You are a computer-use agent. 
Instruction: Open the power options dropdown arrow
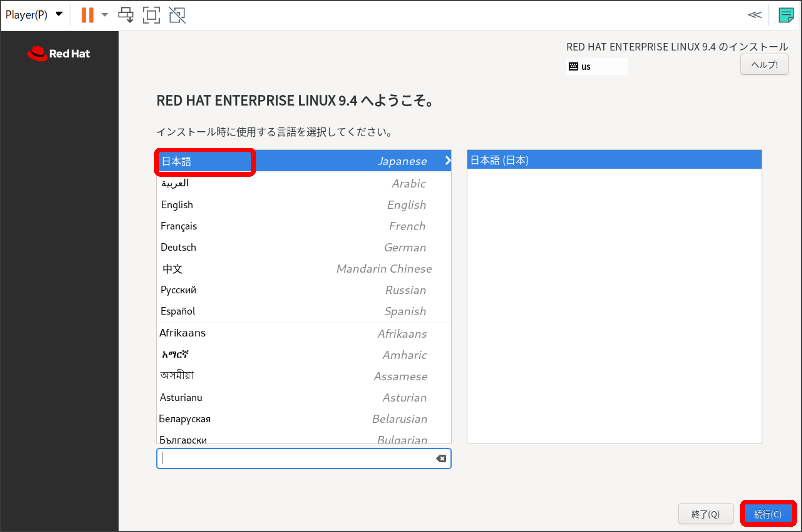(x=105, y=15)
